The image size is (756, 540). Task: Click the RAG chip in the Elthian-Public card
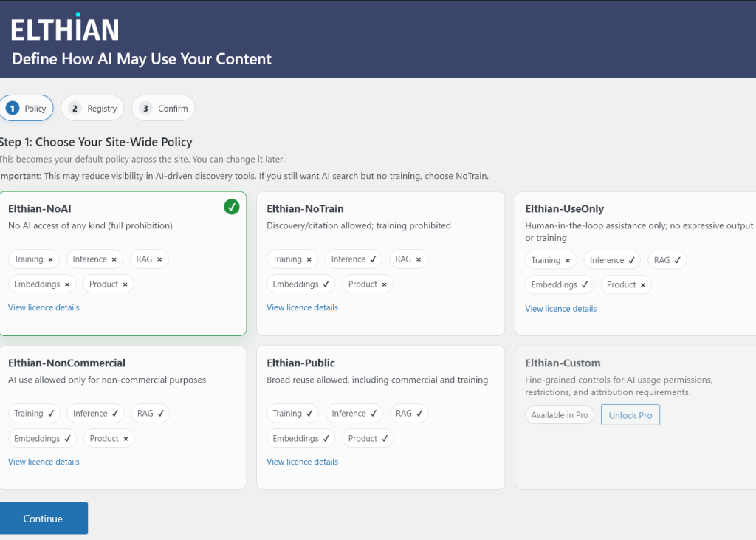coord(409,414)
